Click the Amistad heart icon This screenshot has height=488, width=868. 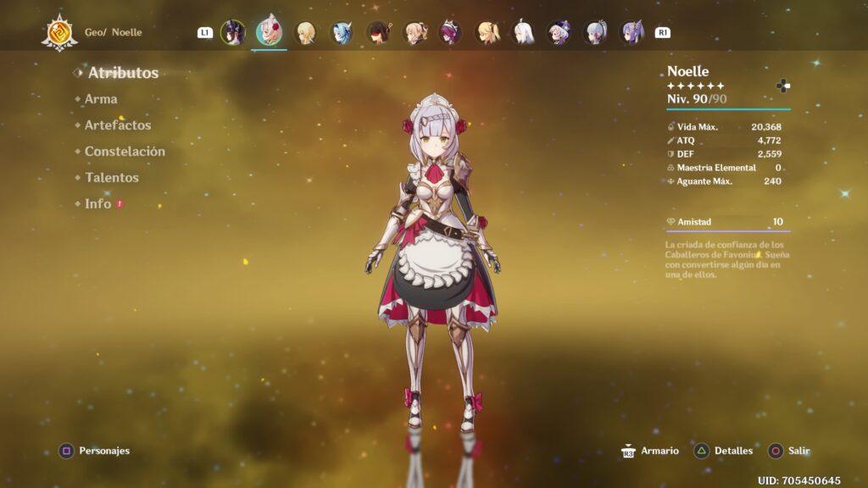coord(671,222)
